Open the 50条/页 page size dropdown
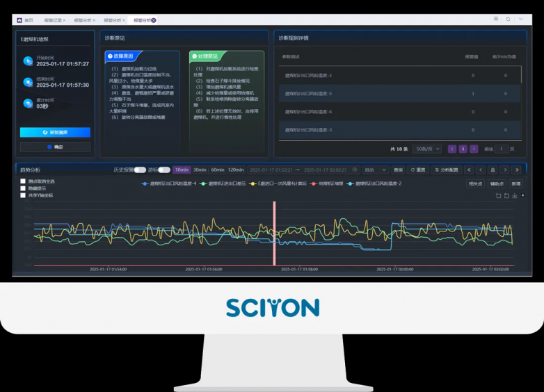The height and width of the screenshot is (392, 544). coord(426,149)
